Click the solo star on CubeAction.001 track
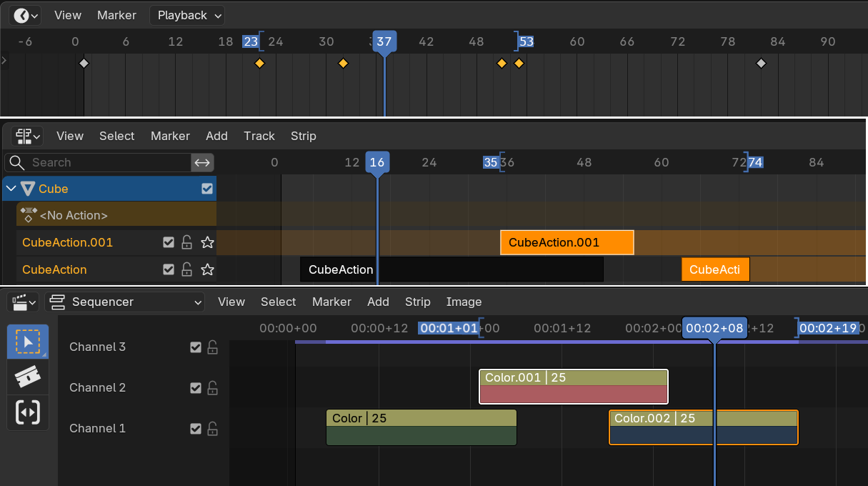This screenshot has height=486, width=868. click(207, 242)
